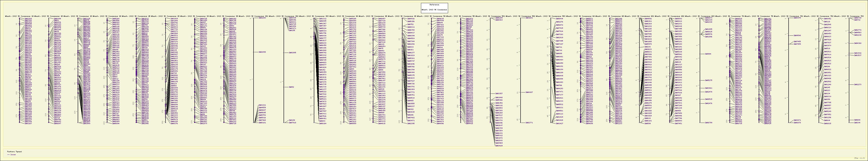Click locus IWA4467 on map 5D2
868x161 pixels.
(x=529, y=92)
